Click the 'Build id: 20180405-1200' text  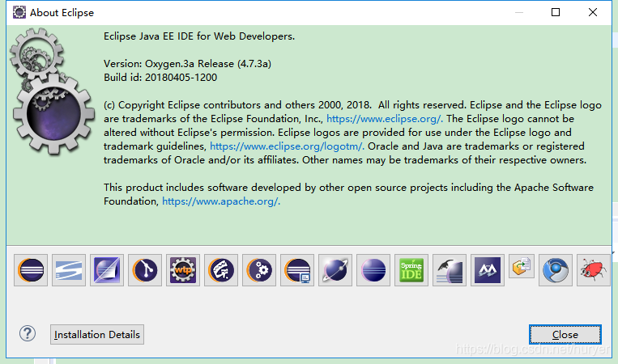(160, 78)
